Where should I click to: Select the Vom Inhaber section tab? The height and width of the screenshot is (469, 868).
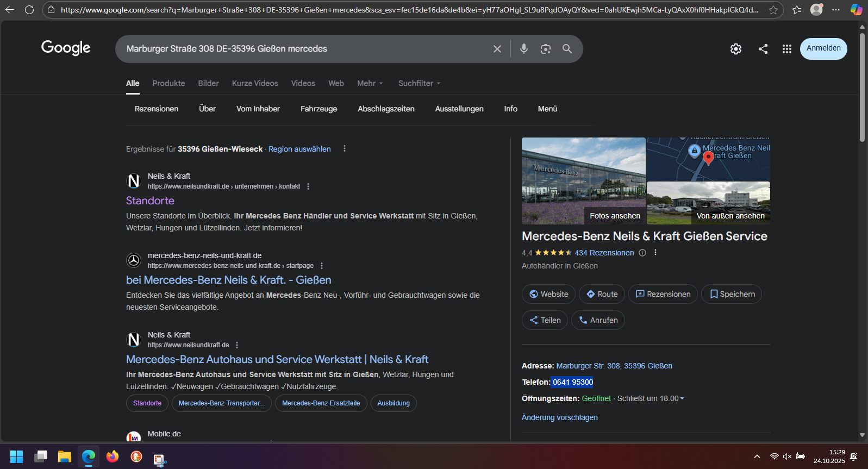click(x=258, y=109)
